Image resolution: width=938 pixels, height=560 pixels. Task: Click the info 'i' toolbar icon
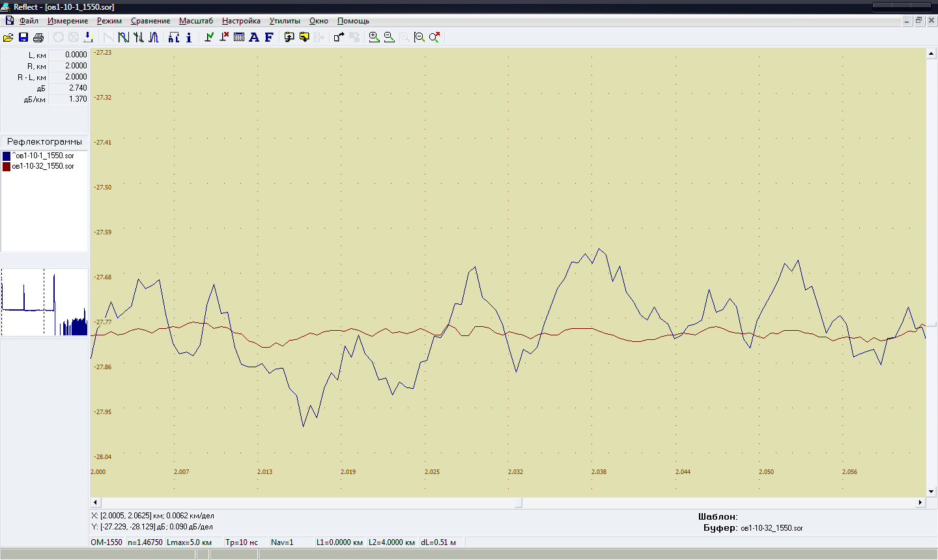click(x=189, y=38)
